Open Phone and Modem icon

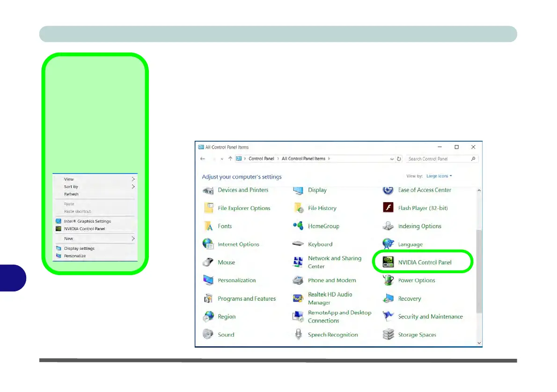tap(298, 280)
